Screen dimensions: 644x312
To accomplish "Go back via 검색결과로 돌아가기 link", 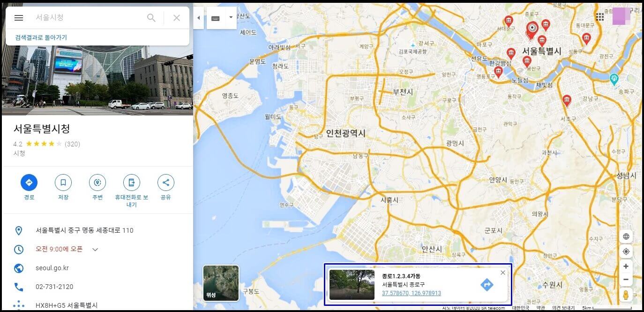I will click(41, 38).
